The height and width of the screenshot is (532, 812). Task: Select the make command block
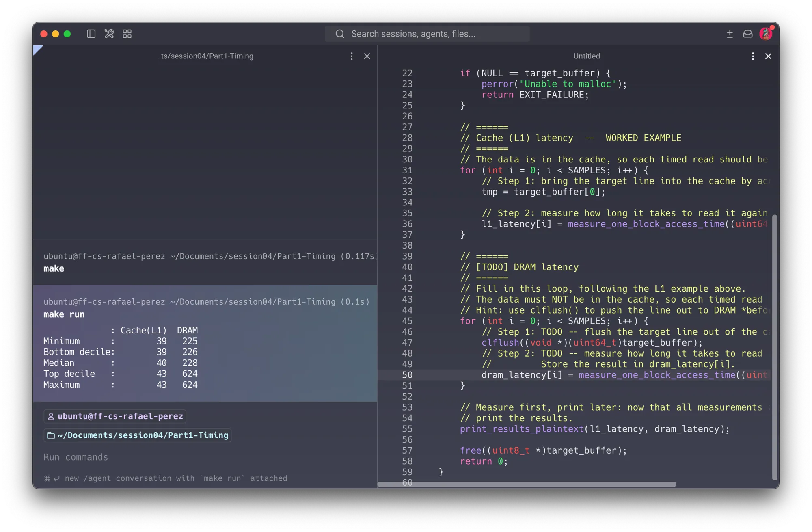point(205,262)
